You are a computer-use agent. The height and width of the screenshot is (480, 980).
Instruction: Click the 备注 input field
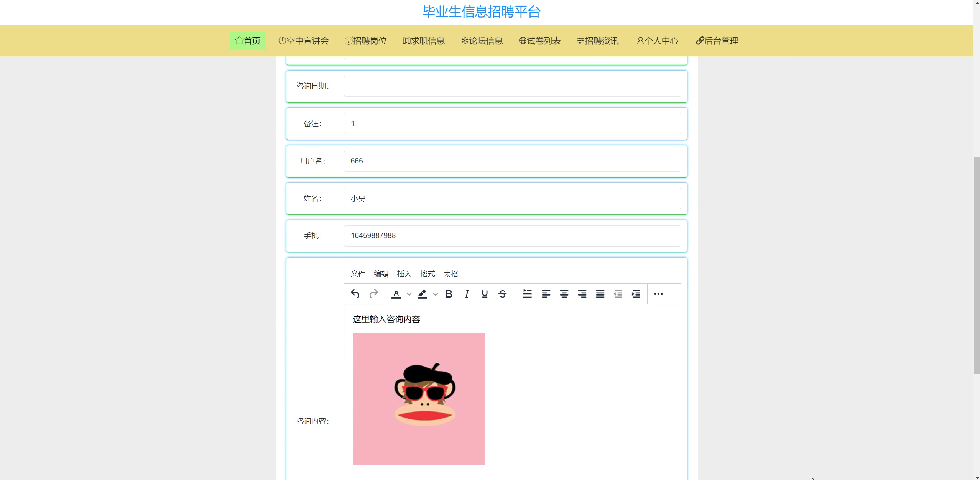[512, 123]
